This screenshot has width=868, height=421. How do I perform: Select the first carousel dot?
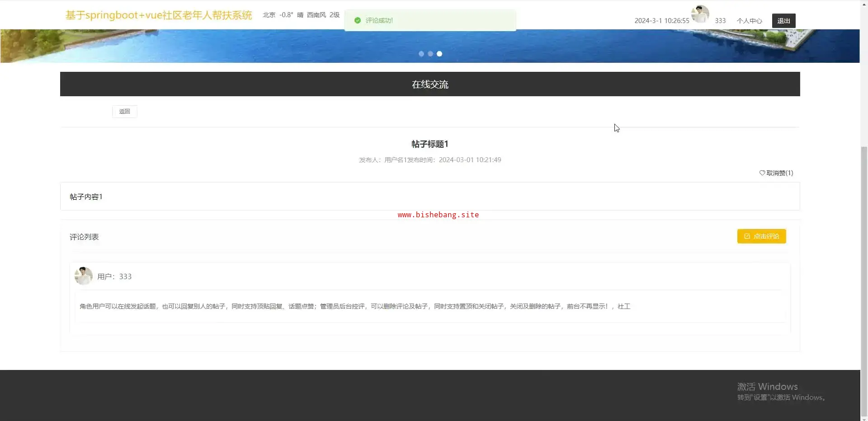click(x=421, y=54)
